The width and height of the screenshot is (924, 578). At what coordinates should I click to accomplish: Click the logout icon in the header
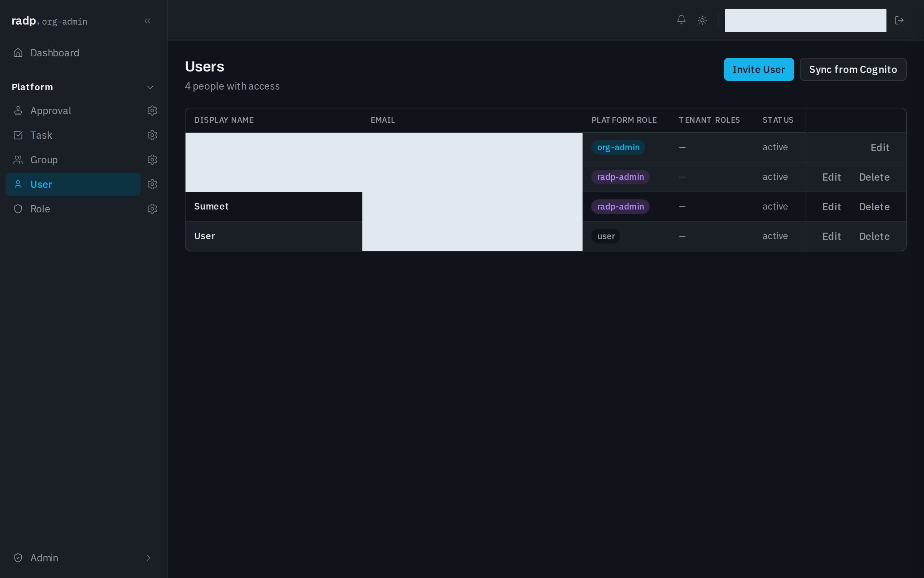(899, 20)
